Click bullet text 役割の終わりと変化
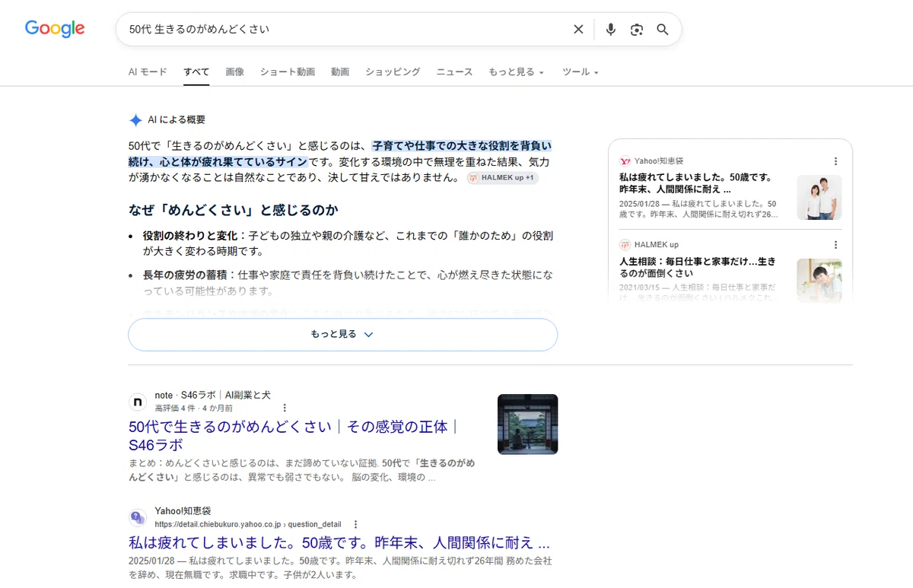The height and width of the screenshot is (588, 913). pyautogui.click(x=190, y=236)
